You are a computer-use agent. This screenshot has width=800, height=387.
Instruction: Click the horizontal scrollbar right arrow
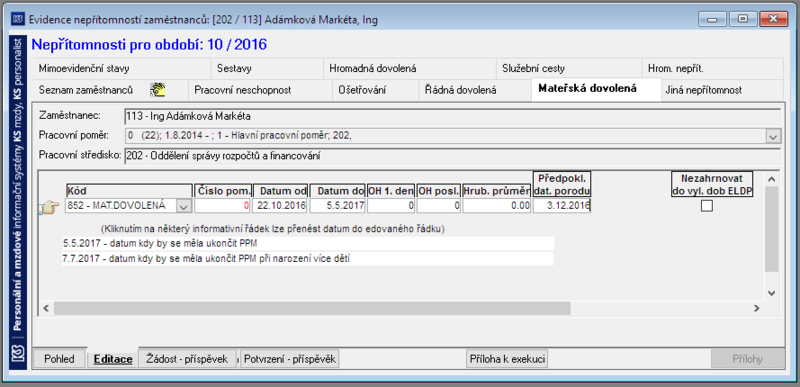click(x=757, y=308)
